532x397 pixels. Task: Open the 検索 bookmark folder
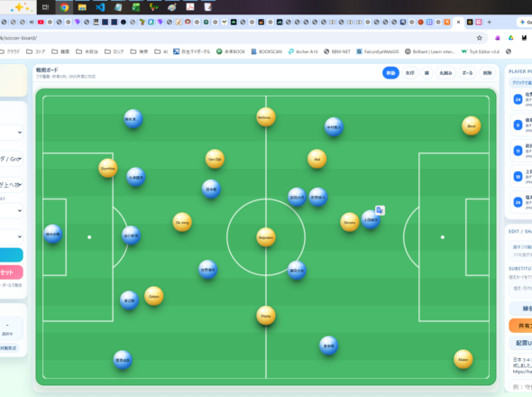point(140,51)
